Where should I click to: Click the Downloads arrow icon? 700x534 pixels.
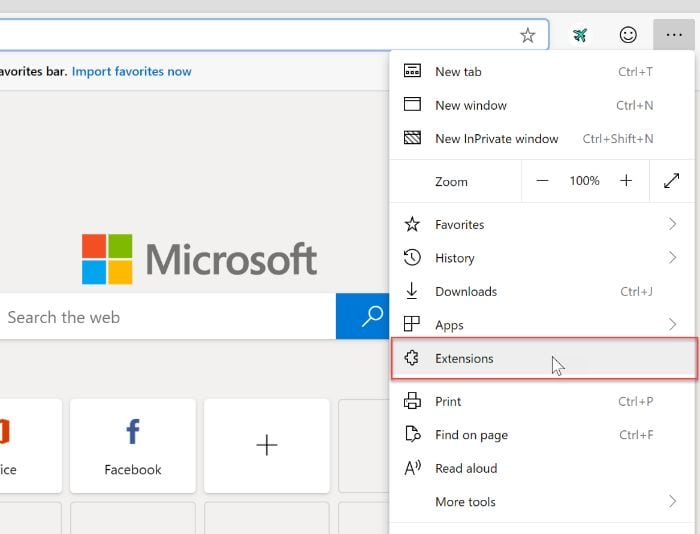412,291
